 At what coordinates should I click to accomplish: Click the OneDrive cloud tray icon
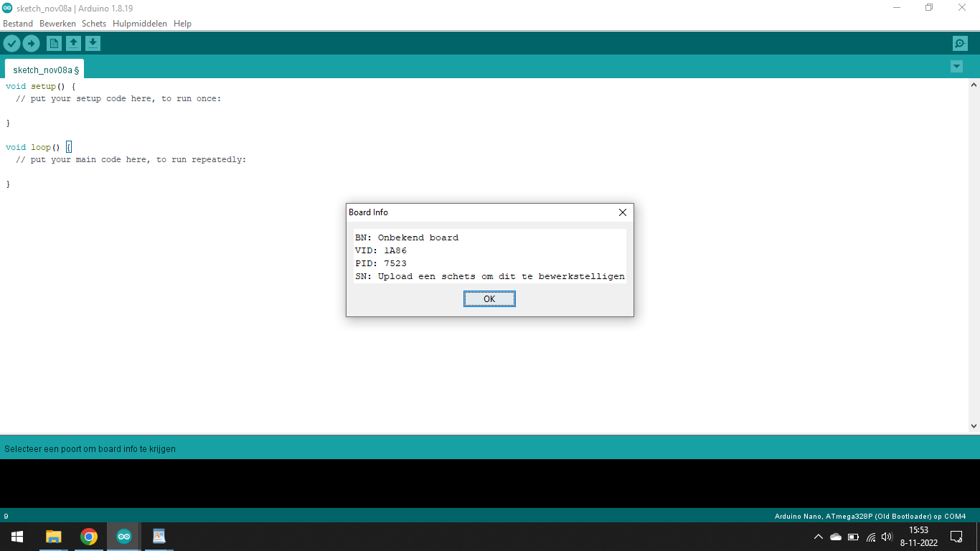[836, 537]
